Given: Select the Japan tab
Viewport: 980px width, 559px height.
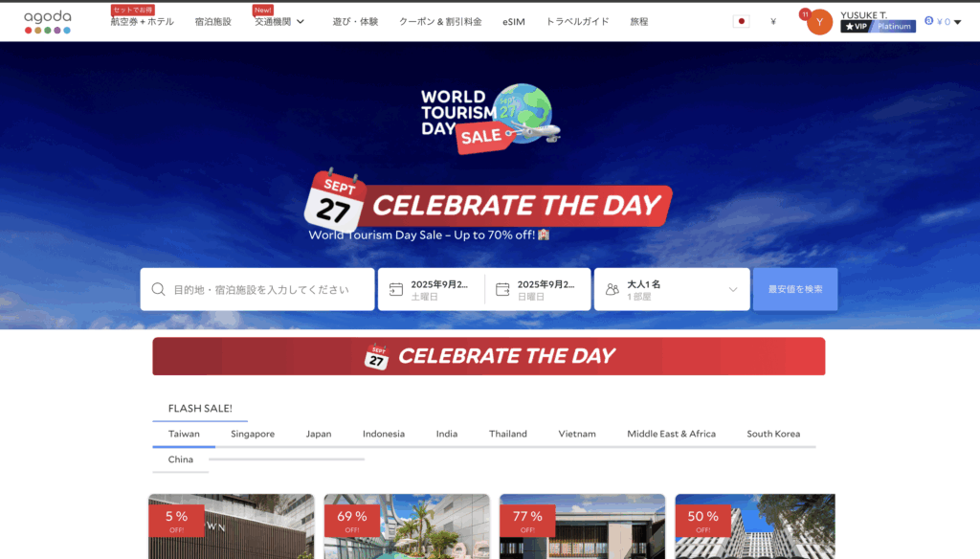Looking at the screenshot, I should (319, 434).
